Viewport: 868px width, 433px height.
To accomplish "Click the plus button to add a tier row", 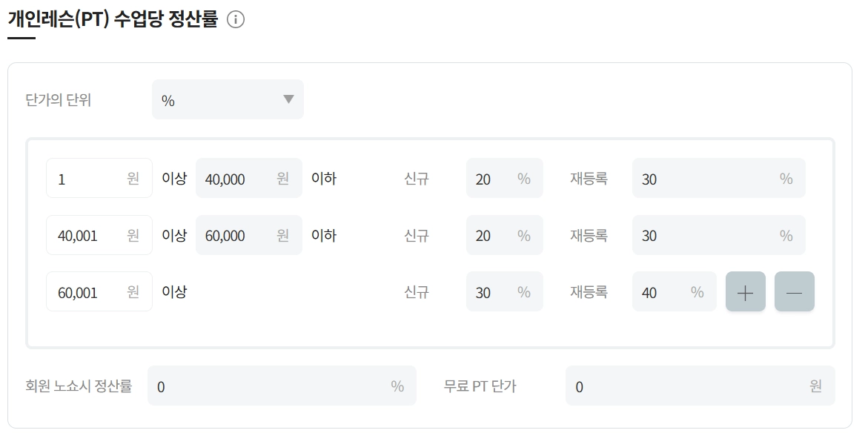I will (745, 292).
